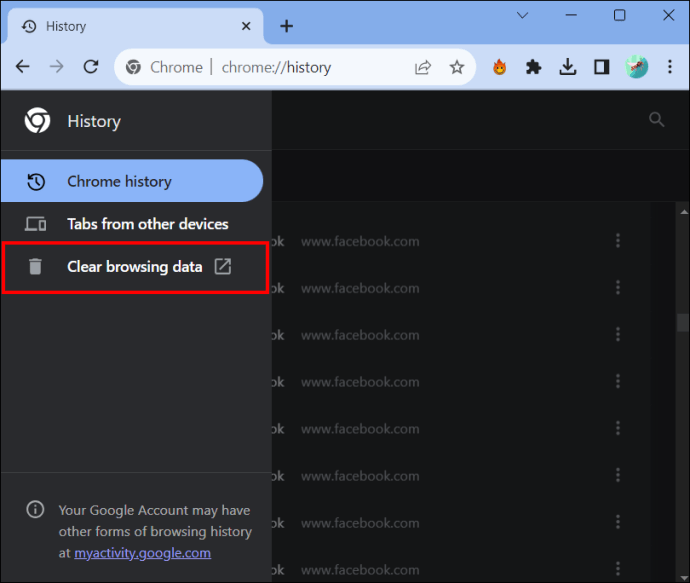
Task: Close the History tab
Action: tap(246, 26)
